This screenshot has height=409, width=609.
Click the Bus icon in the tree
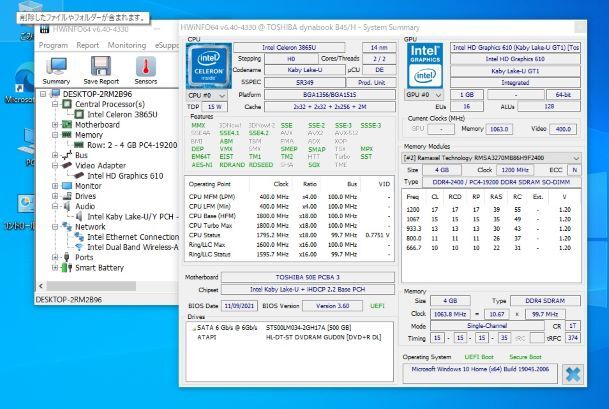click(67, 155)
